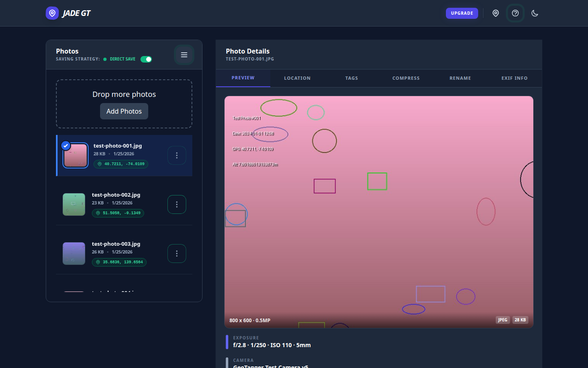Click GPS badge 40.7211, -74.0109
Screen dimensions: 588x368
point(121,164)
